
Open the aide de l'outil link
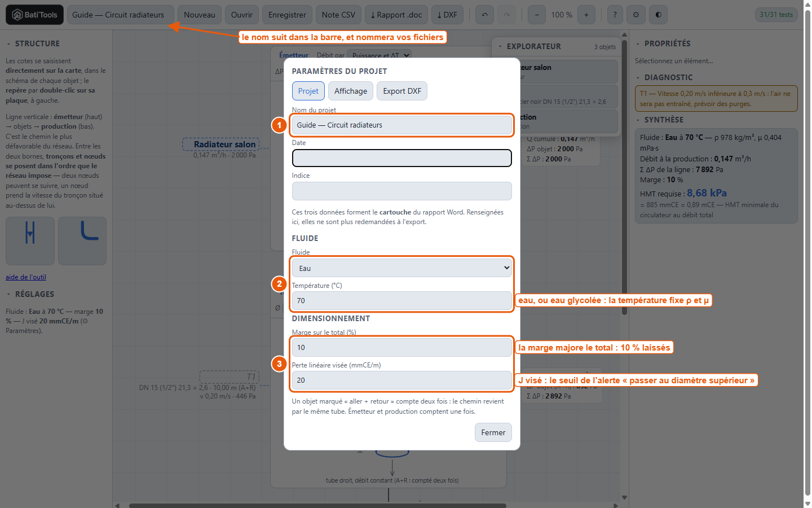point(26,277)
